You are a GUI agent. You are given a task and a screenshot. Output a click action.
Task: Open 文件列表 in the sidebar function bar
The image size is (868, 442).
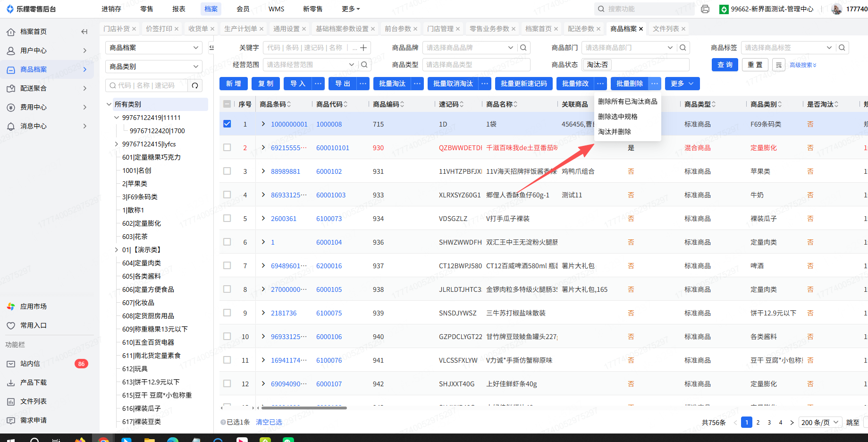(x=34, y=401)
